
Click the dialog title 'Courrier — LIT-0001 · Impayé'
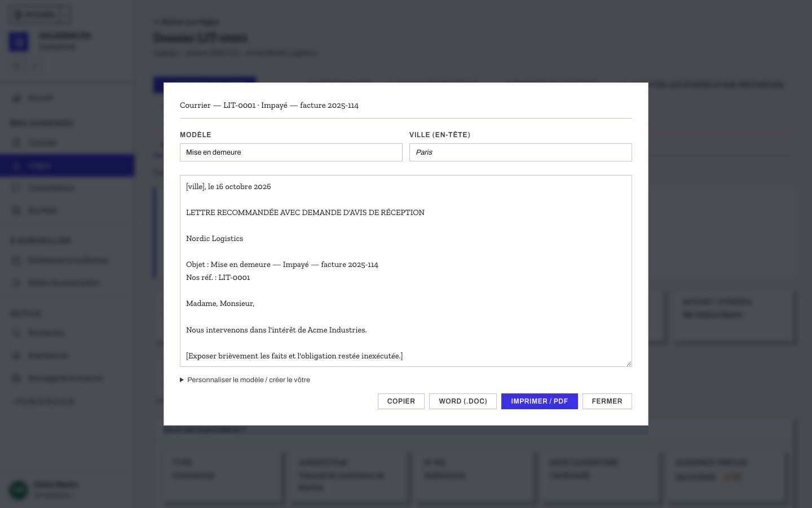[x=269, y=106]
